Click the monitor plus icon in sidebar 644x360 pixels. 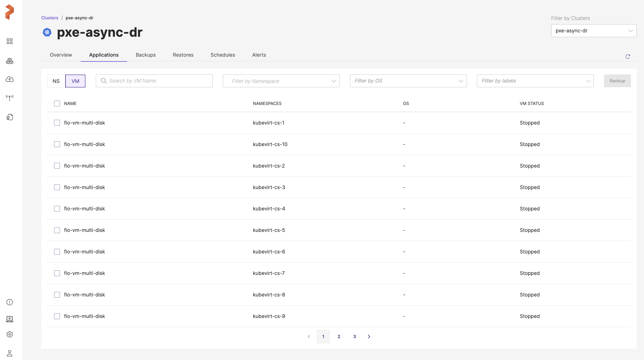(x=9, y=319)
